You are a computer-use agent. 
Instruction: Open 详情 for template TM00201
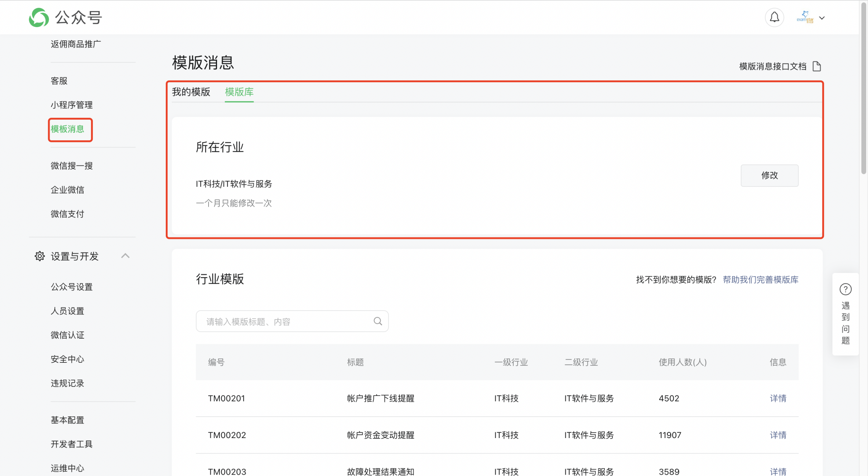pos(778,398)
